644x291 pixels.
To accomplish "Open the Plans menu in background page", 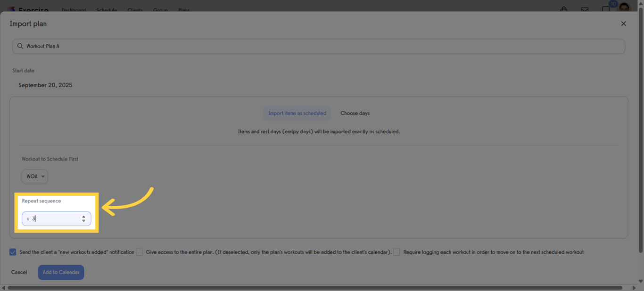I will click(x=184, y=10).
